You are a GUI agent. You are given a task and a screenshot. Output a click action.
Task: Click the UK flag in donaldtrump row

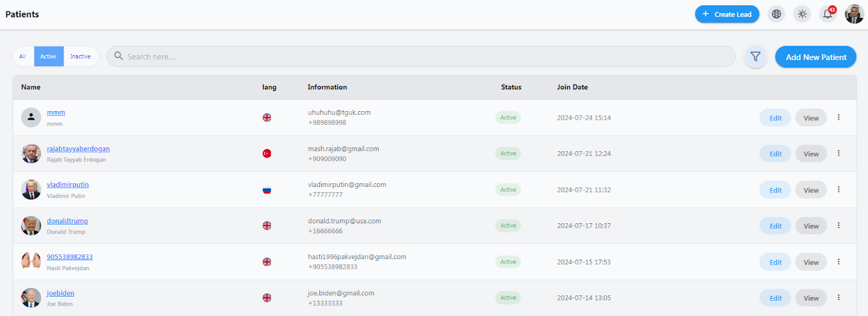click(x=267, y=225)
